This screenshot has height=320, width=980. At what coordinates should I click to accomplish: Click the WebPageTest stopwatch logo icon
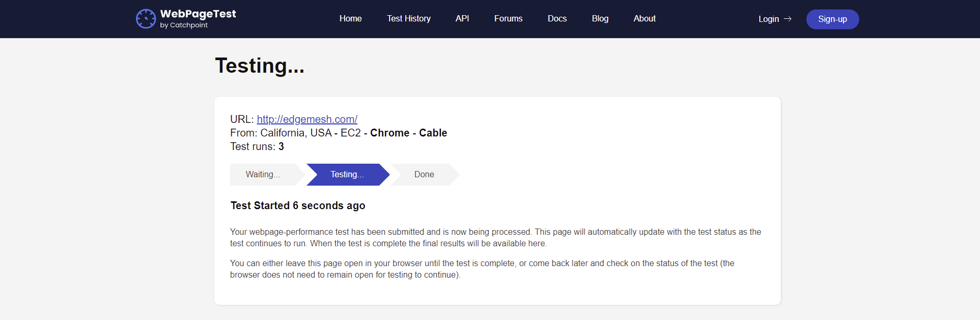coord(146,19)
